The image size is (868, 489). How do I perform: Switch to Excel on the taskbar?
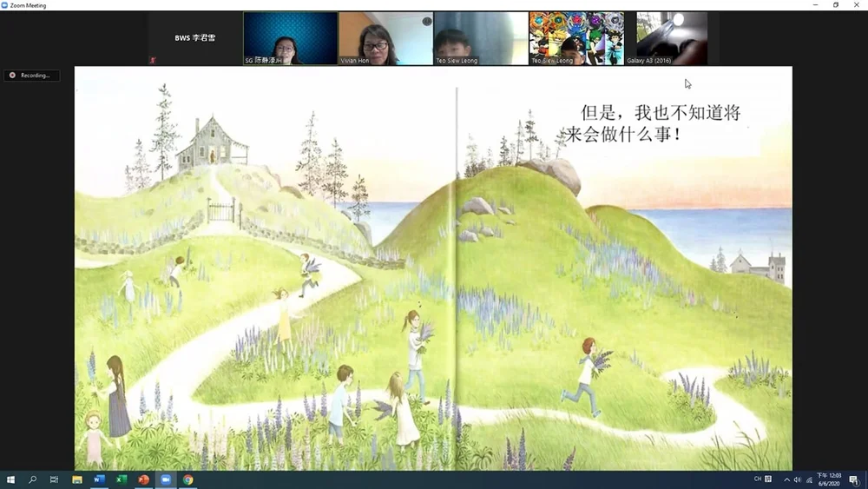(x=122, y=479)
